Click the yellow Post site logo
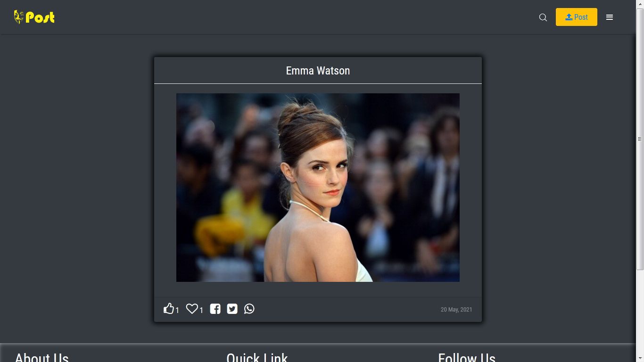 coord(34,16)
